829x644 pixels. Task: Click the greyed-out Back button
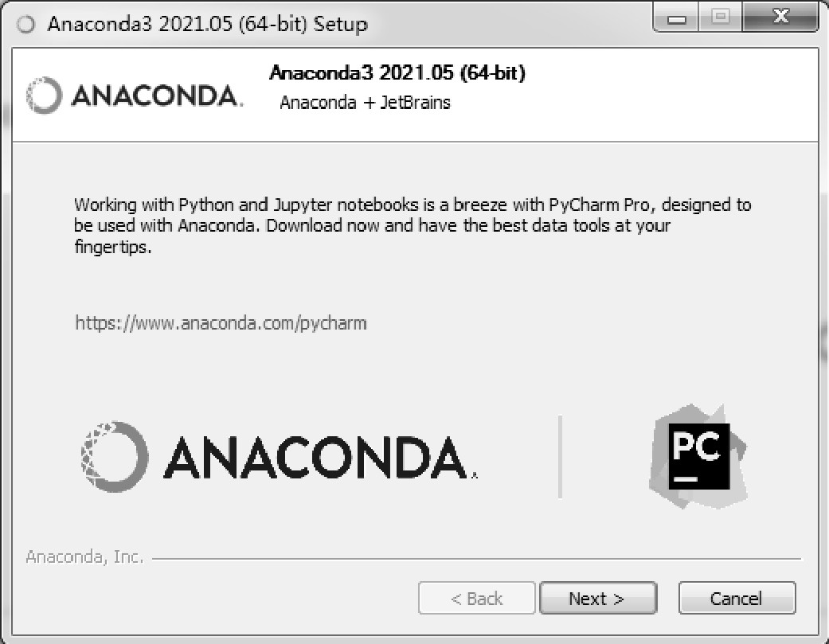tap(476, 598)
